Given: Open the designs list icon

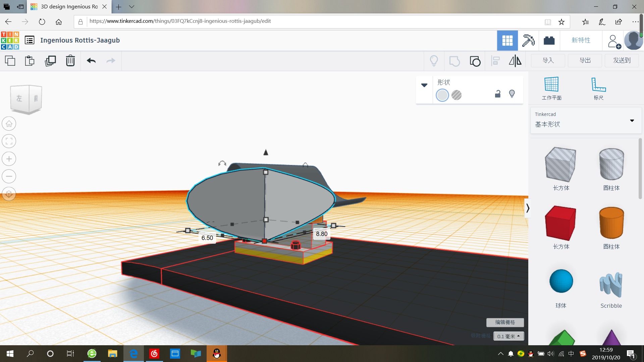Looking at the screenshot, I should tap(30, 40).
